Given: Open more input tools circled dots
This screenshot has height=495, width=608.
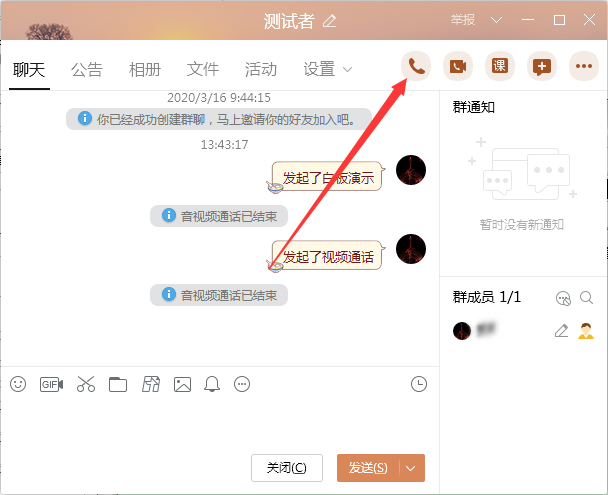Looking at the screenshot, I should click(242, 384).
